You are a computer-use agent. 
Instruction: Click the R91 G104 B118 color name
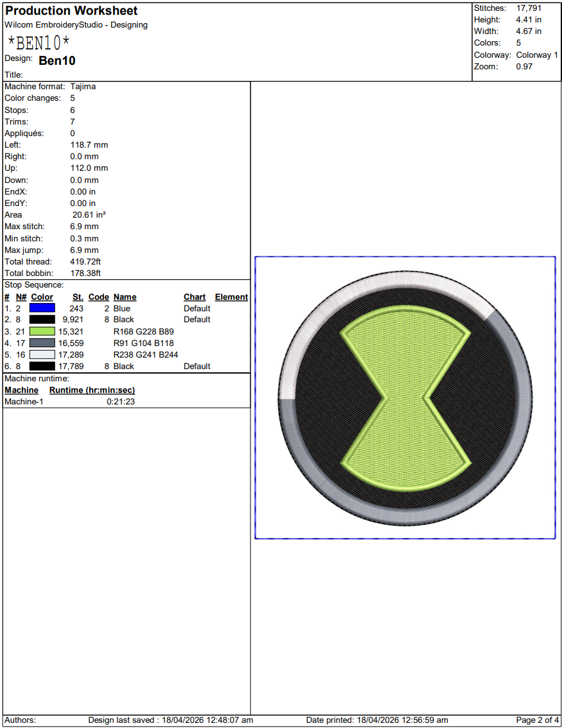click(143, 343)
